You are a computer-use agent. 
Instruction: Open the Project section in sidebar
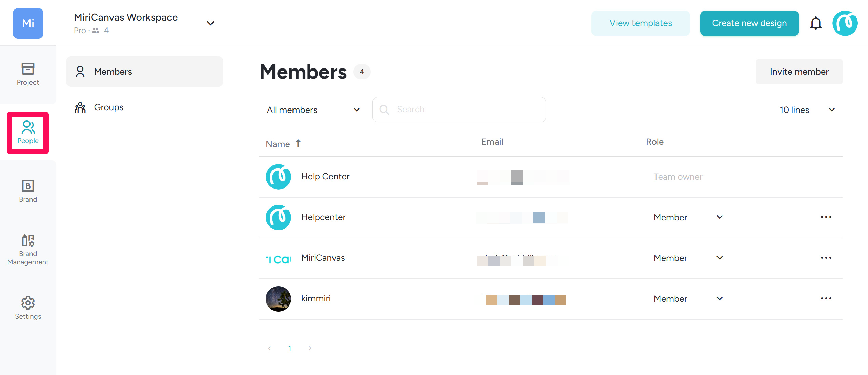[28, 74]
